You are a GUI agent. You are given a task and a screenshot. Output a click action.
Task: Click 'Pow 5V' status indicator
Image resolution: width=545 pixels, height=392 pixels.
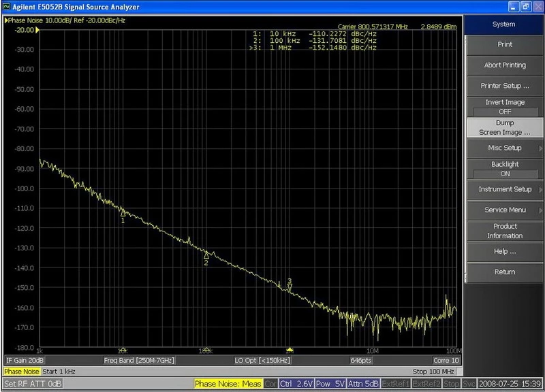tap(330, 384)
